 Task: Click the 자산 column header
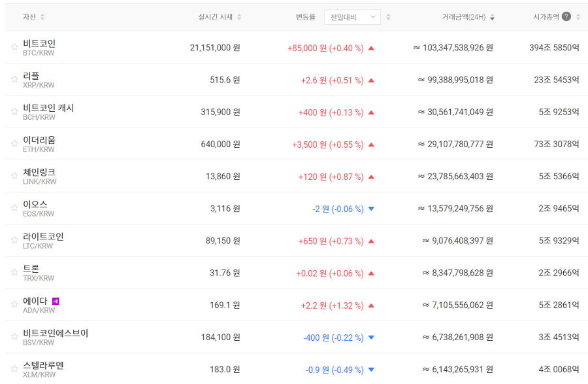(29, 17)
